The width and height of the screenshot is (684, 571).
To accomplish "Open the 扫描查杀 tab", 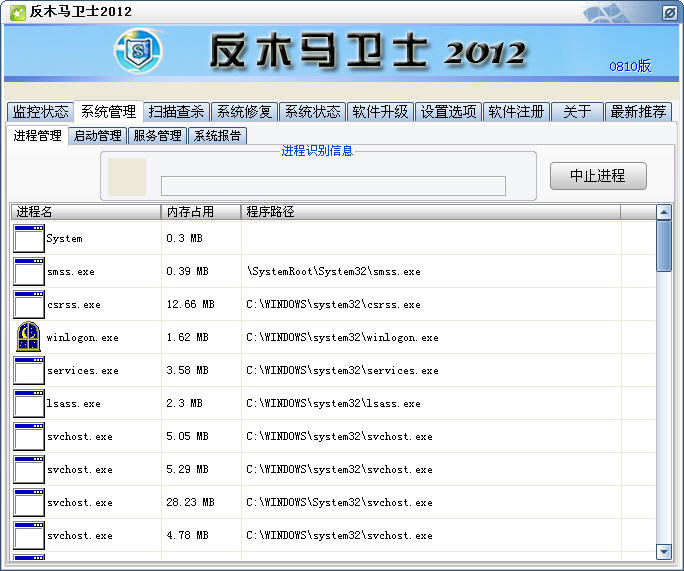I will click(x=176, y=112).
